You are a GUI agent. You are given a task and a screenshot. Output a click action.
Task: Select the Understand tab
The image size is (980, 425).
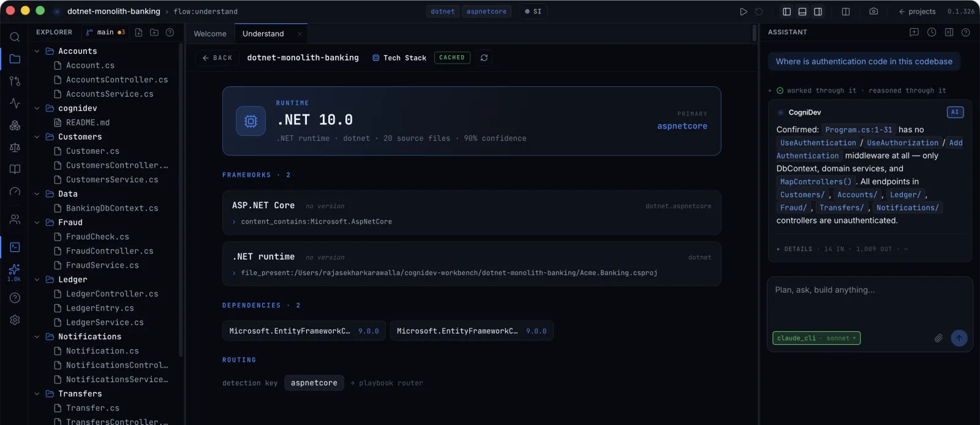263,34
